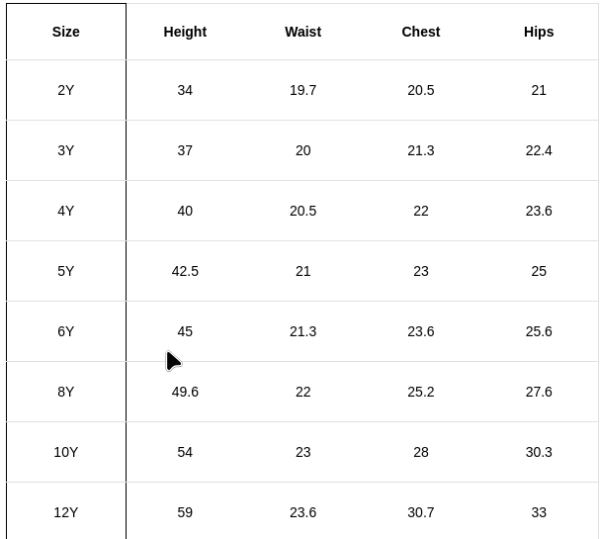Select the 8Y size row label
This screenshot has height=539, width=600.
(66, 392)
